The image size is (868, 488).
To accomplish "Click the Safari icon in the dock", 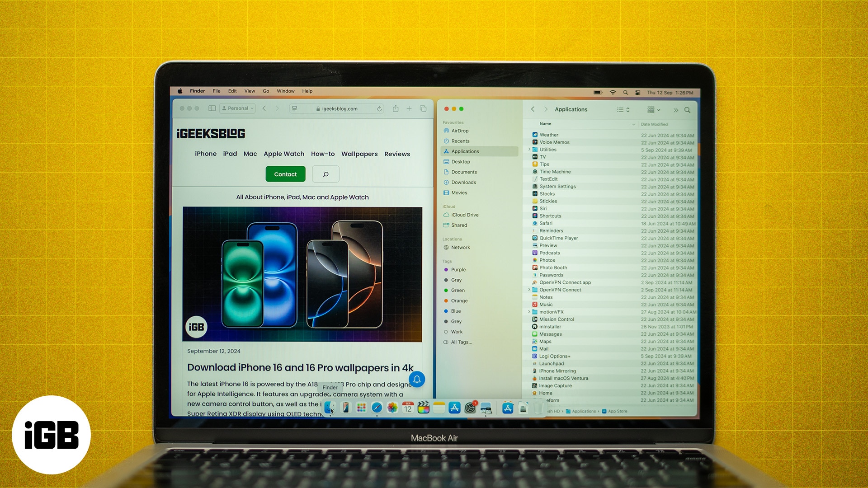I will click(x=376, y=409).
